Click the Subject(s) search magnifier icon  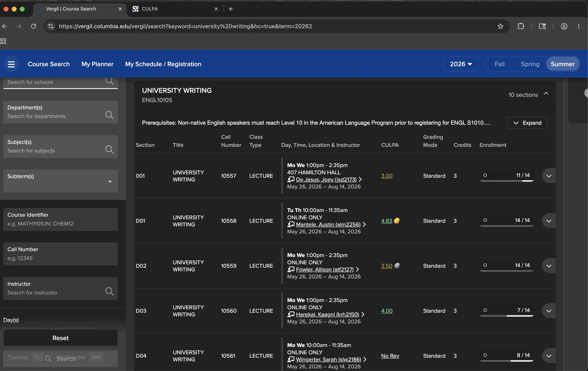point(109,149)
